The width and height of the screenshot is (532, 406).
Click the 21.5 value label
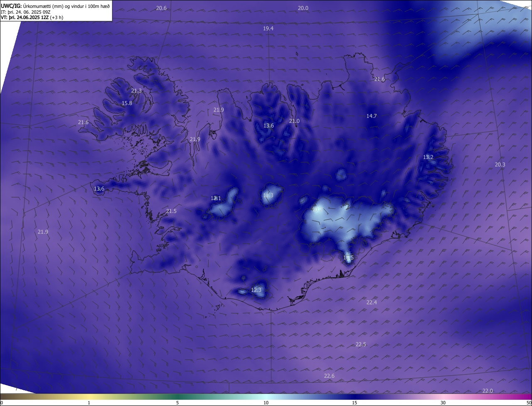pyautogui.click(x=171, y=211)
